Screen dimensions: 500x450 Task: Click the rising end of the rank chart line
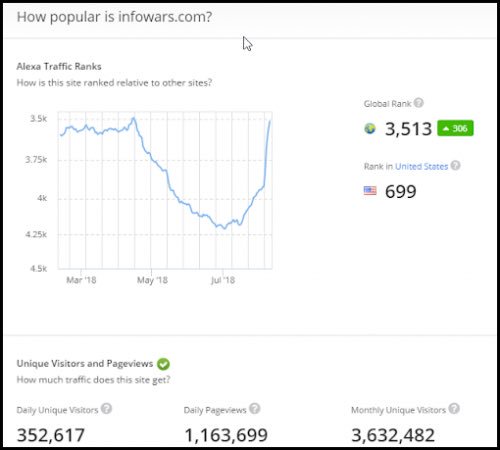coord(270,121)
